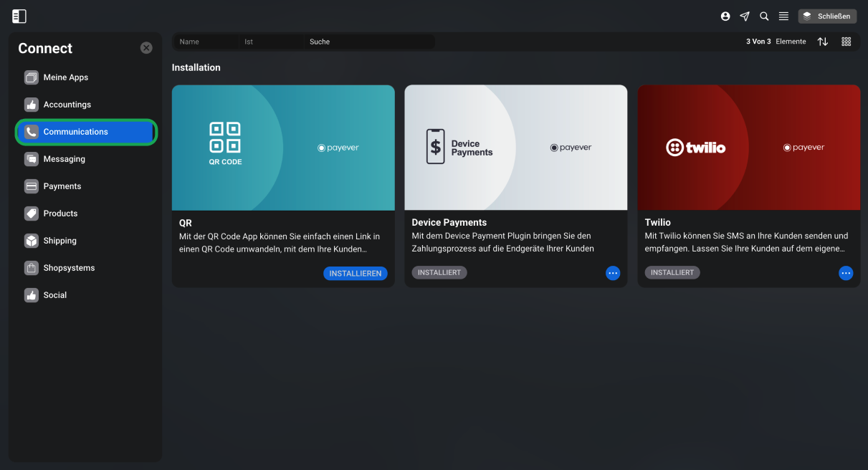The width and height of the screenshot is (868, 470).
Task: Open the Twilio app thumbnail
Action: click(x=749, y=148)
